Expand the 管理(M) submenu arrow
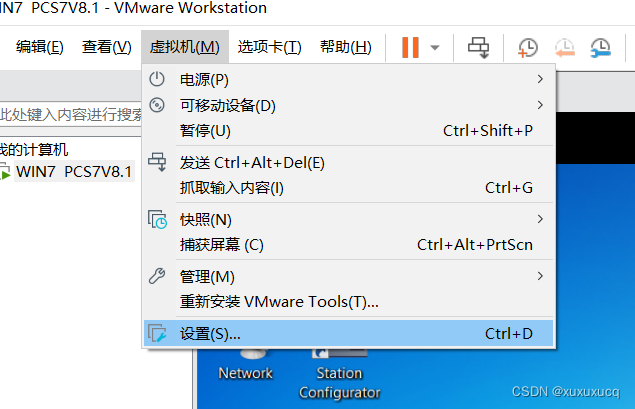This screenshot has height=409, width=635. pyautogui.click(x=540, y=276)
